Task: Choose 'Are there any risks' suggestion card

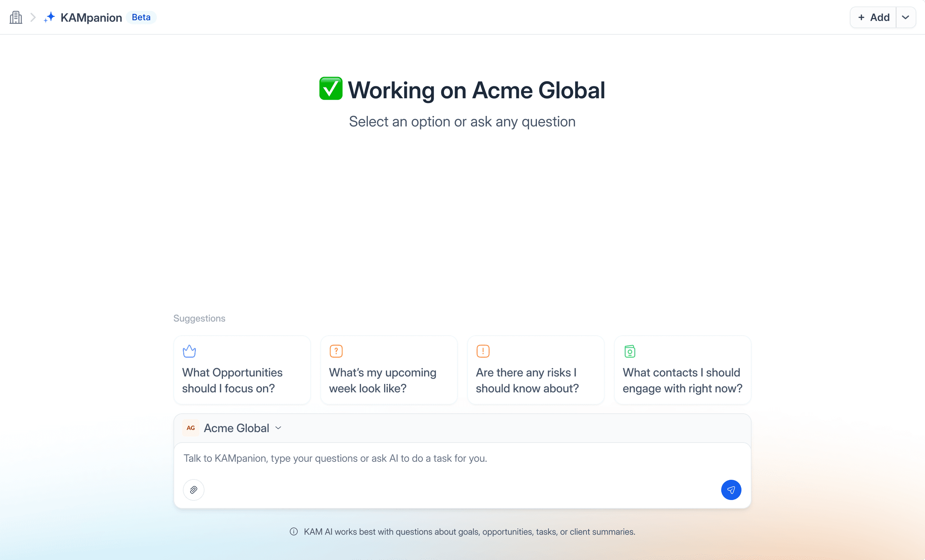Action: (536, 380)
